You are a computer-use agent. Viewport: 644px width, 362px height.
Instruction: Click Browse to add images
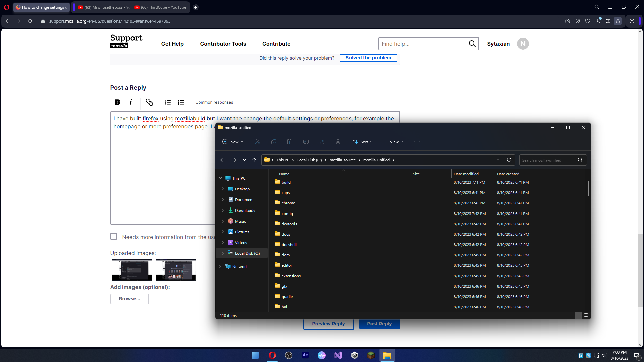click(x=129, y=299)
